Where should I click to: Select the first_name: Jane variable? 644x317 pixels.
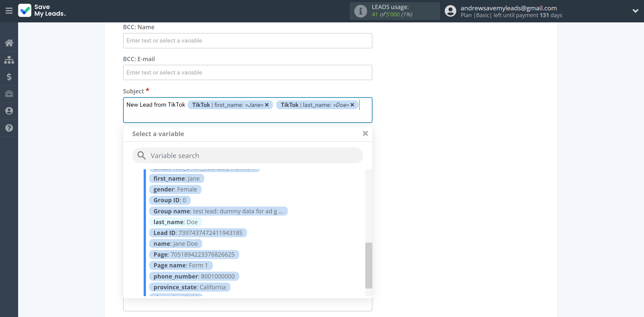(177, 178)
